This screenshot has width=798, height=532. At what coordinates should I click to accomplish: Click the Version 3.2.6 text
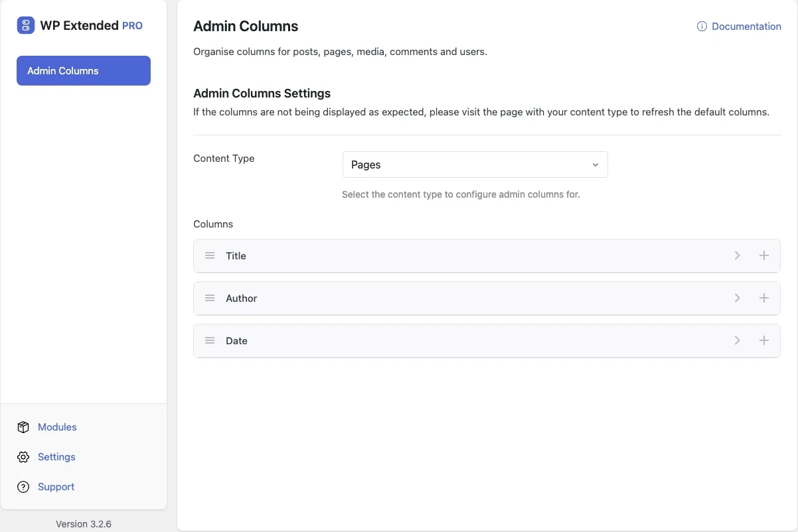pyautogui.click(x=84, y=524)
